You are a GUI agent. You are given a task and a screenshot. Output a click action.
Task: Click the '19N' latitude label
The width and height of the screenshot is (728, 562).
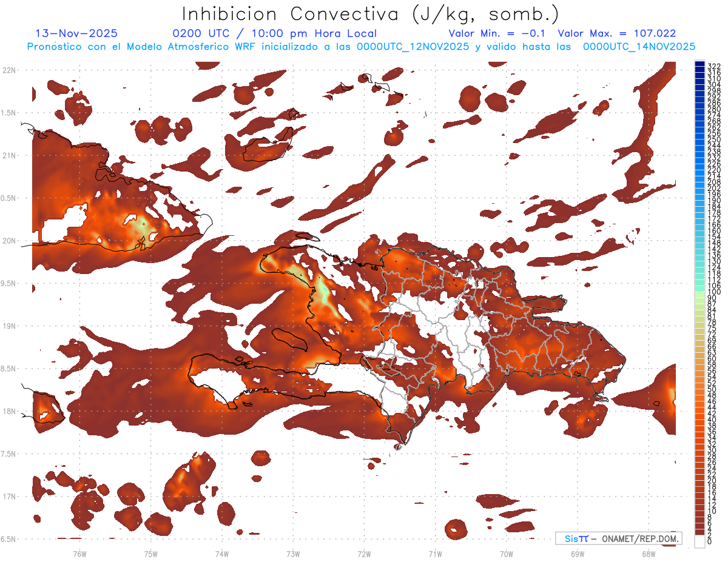pos(9,326)
